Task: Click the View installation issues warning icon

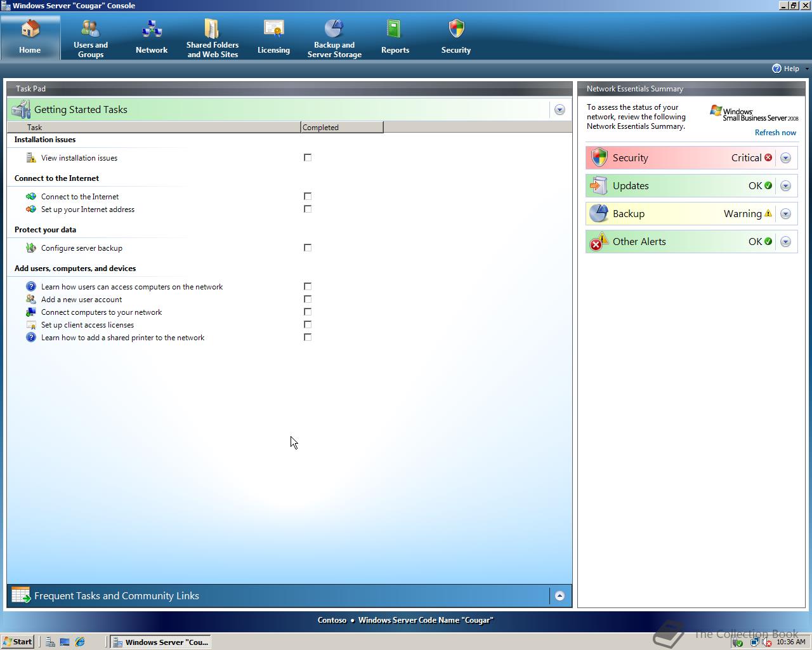Action: point(31,157)
